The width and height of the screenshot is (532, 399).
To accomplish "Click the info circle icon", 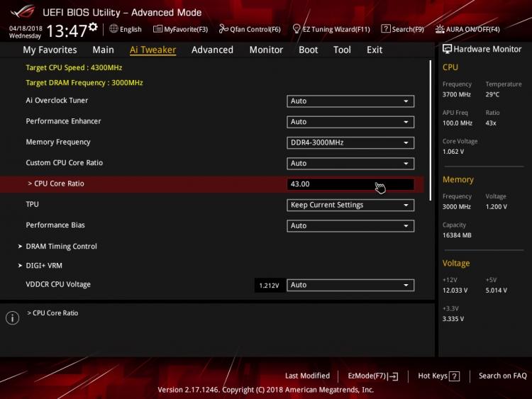I will click(13, 317).
